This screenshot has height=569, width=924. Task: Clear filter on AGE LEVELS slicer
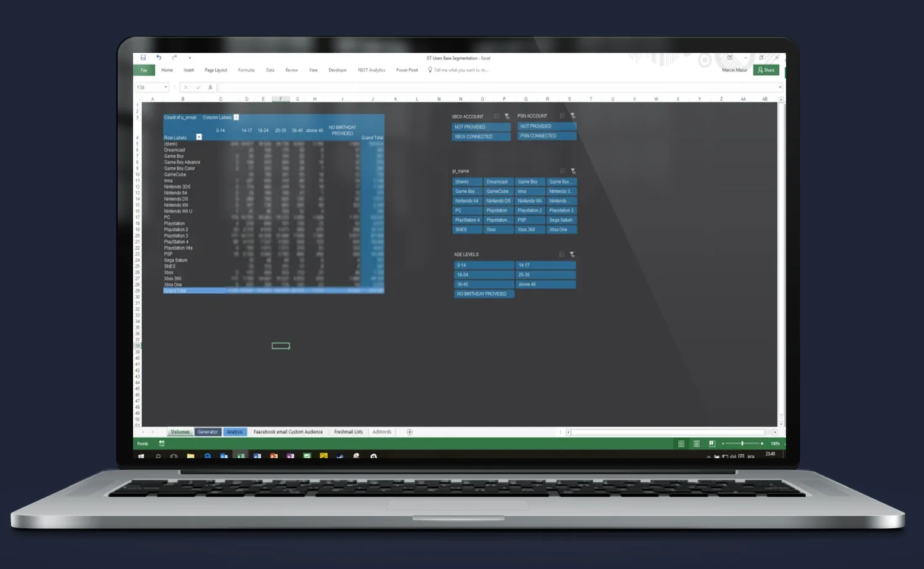tap(572, 254)
